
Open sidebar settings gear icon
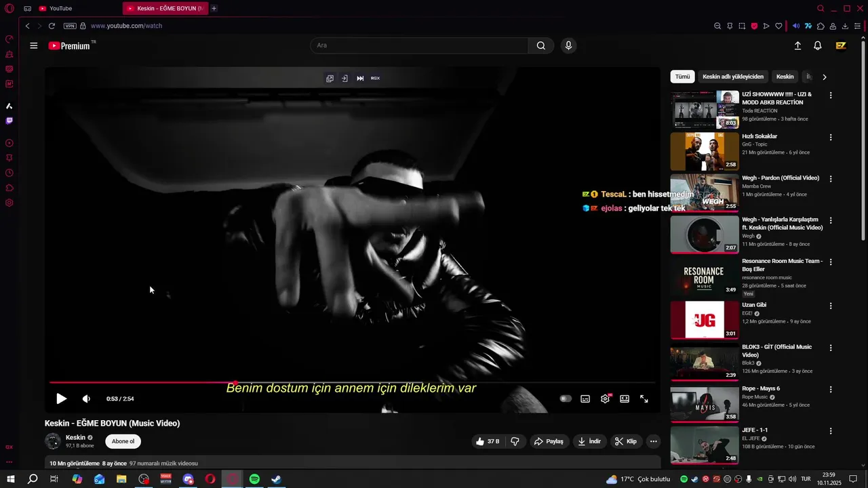coord(9,203)
